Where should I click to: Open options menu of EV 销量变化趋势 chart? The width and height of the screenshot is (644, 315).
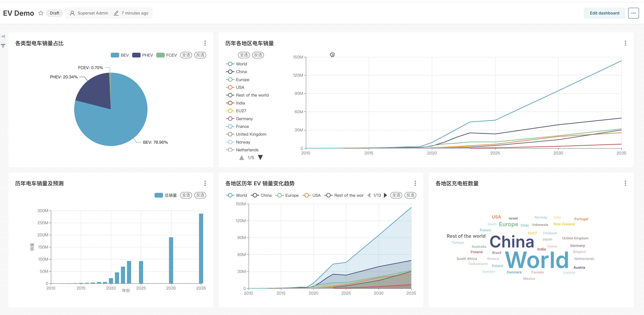pos(415,183)
